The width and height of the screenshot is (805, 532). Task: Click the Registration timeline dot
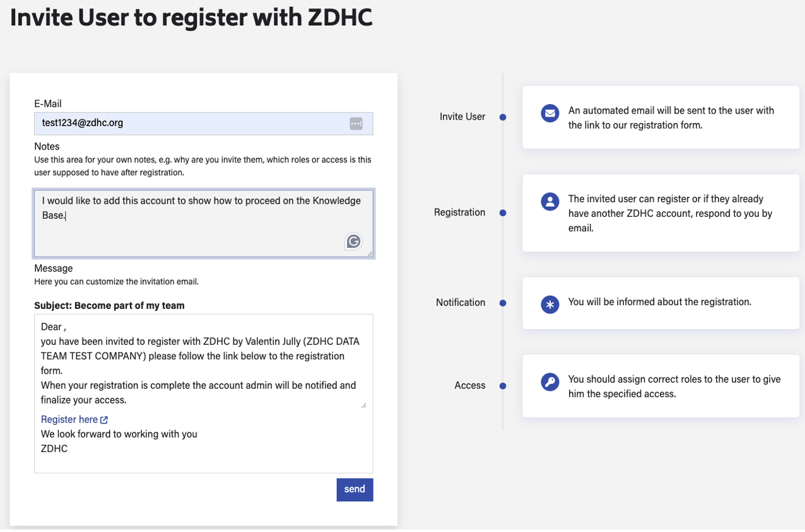tap(503, 213)
